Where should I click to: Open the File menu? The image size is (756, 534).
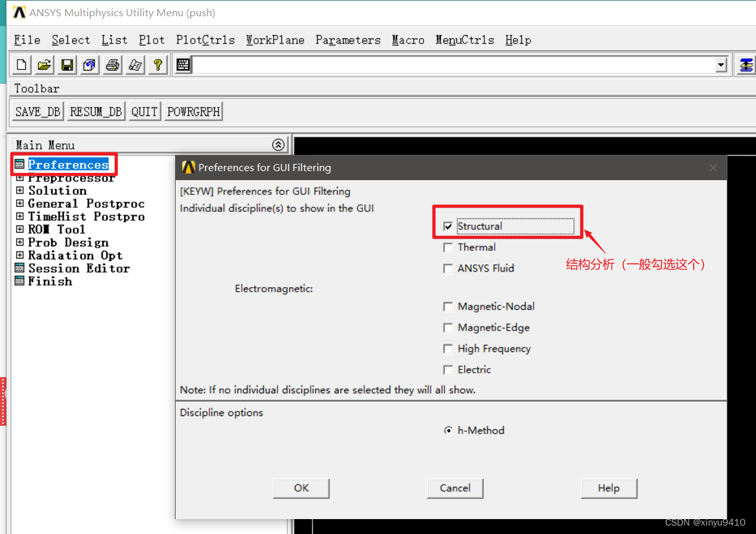point(27,40)
